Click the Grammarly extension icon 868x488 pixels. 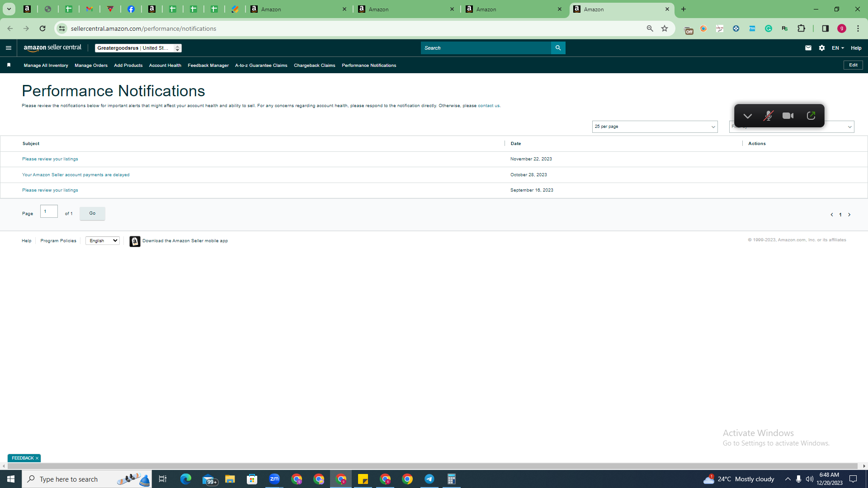[x=769, y=28]
